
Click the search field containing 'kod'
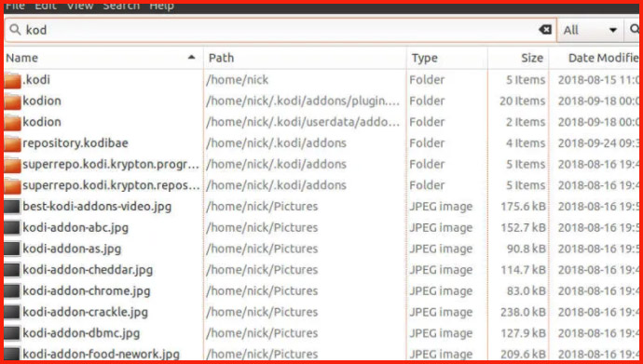point(280,30)
